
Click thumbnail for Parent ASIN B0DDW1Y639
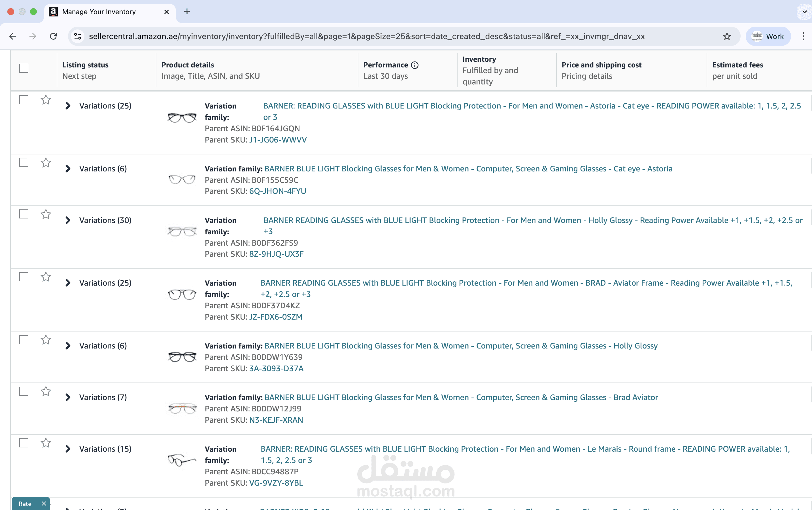[x=182, y=356]
